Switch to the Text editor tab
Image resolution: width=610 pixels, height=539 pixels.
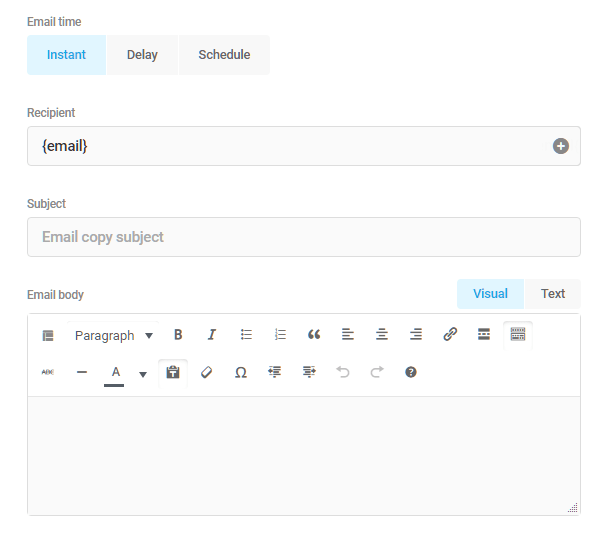pyautogui.click(x=553, y=294)
